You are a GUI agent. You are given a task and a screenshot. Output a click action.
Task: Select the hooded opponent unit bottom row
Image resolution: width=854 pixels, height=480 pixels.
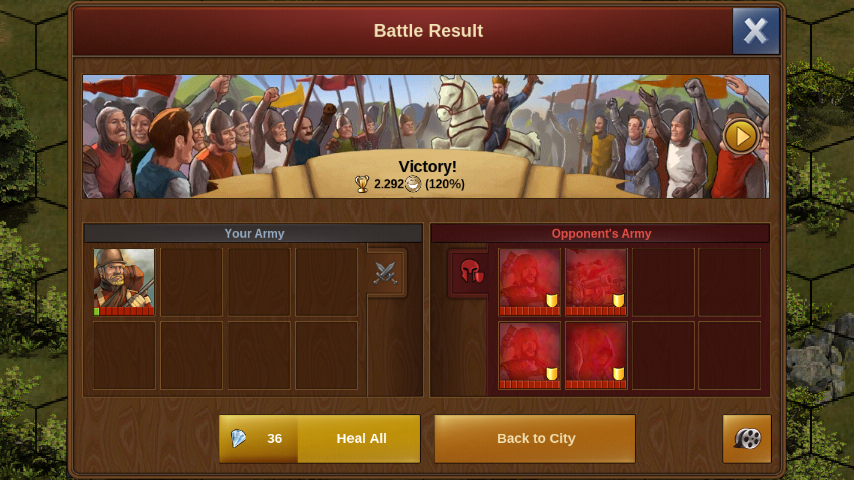coord(596,355)
